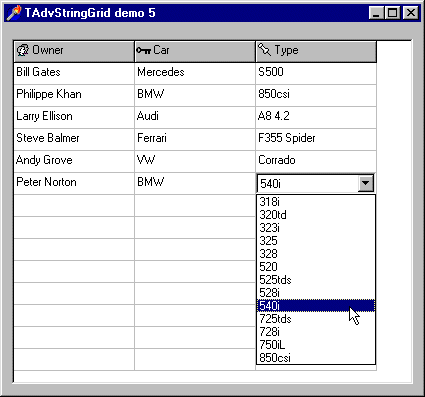Click the Owner column header icon

coord(23,50)
